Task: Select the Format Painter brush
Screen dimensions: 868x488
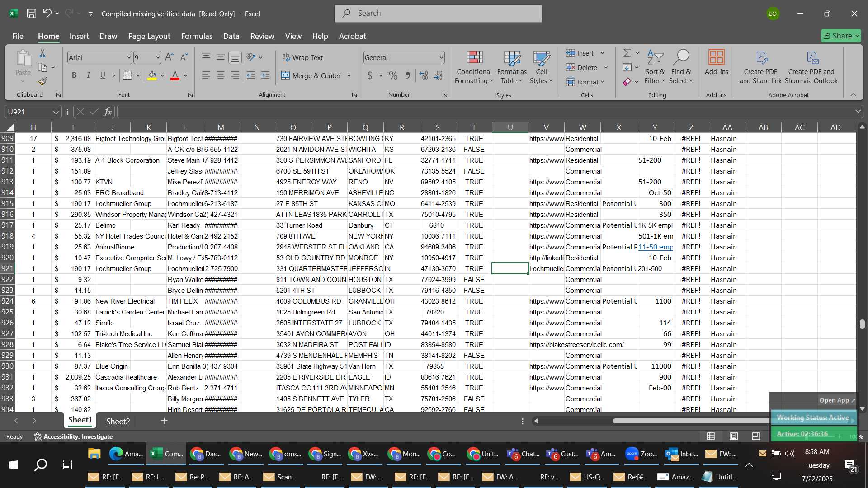Action: click(x=42, y=82)
